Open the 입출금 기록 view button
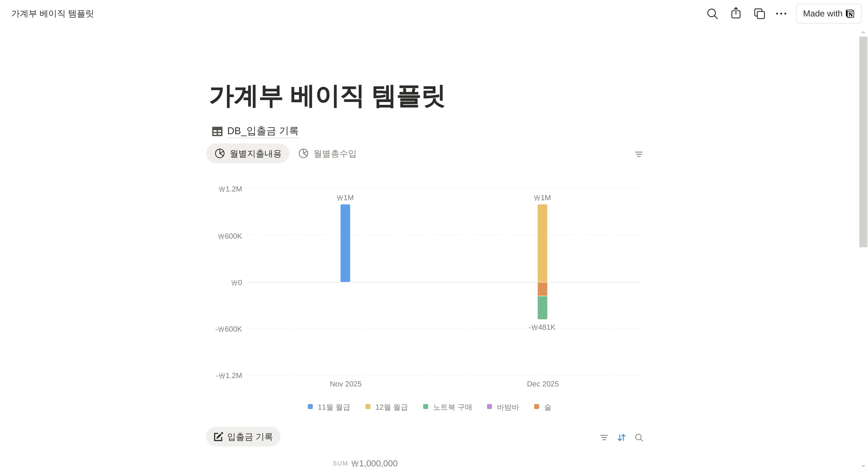868x471 pixels. [x=243, y=436]
